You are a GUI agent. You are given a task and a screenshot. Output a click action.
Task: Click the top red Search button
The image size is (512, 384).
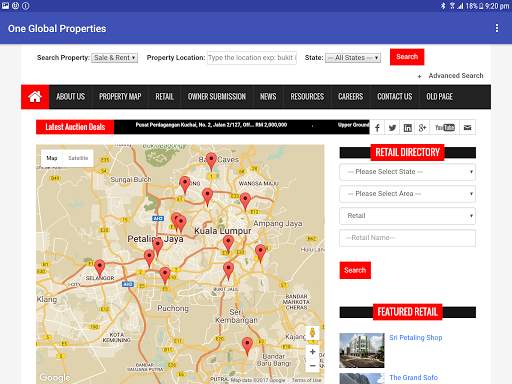(x=407, y=57)
